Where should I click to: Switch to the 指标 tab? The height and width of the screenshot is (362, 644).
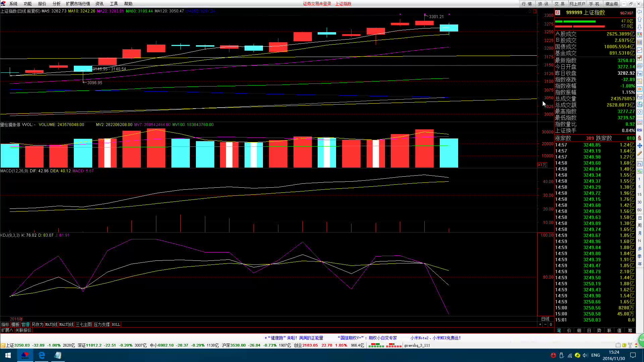pyautogui.click(x=5, y=324)
